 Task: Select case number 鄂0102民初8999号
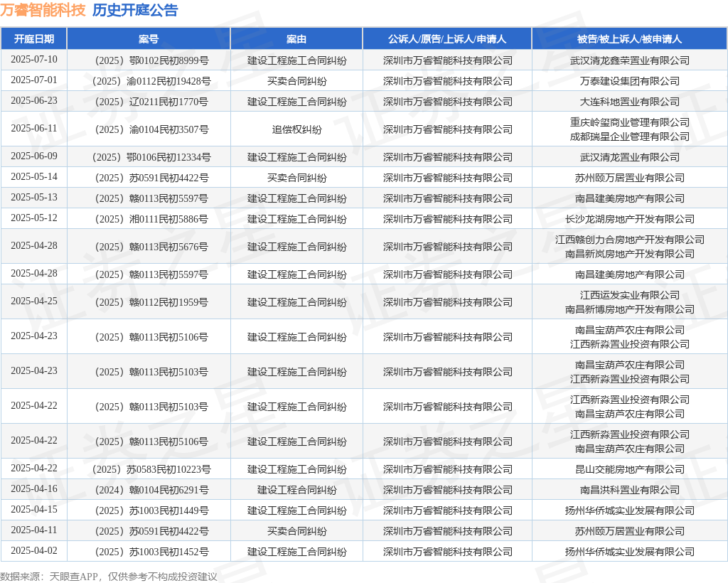click(151, 61)
